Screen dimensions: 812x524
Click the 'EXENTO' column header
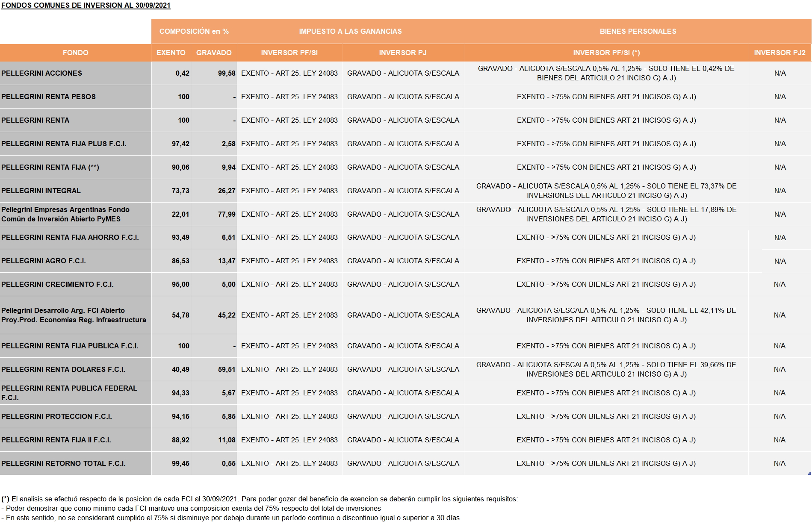pos(171,53)
